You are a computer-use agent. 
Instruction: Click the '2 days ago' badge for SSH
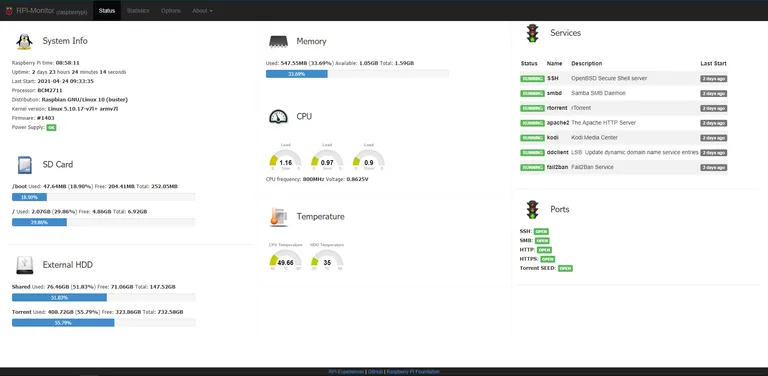tap(714, 79)
